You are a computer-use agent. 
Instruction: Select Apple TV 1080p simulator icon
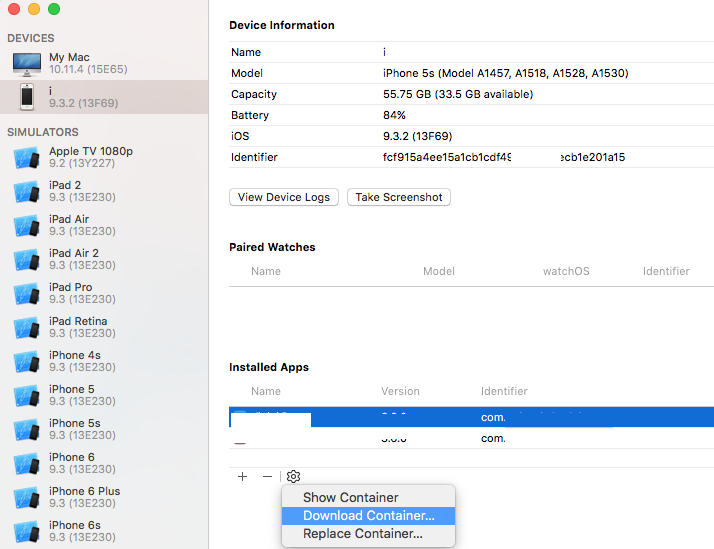point(26,158)
